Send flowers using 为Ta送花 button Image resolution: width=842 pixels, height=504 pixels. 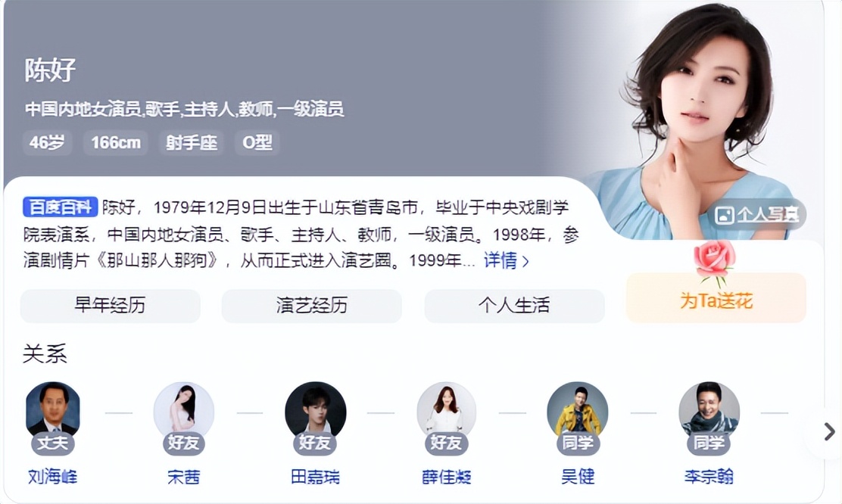coord(716,298)
